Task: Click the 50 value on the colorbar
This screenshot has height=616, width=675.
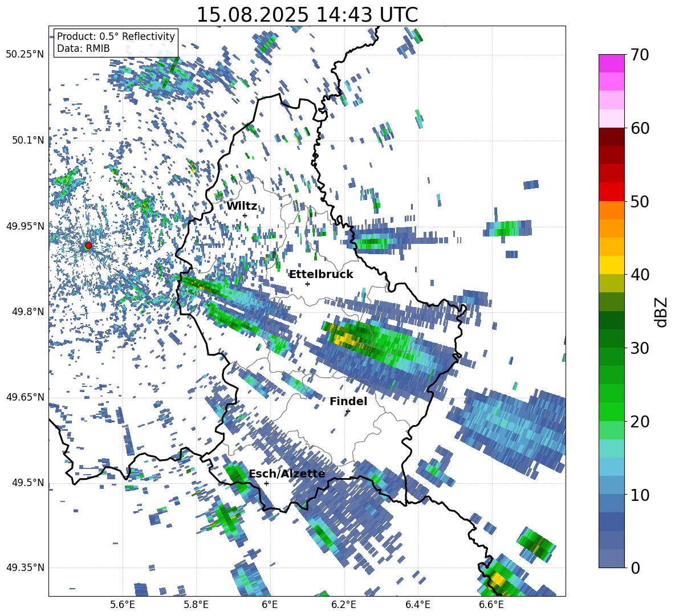Action: point(639,201)
